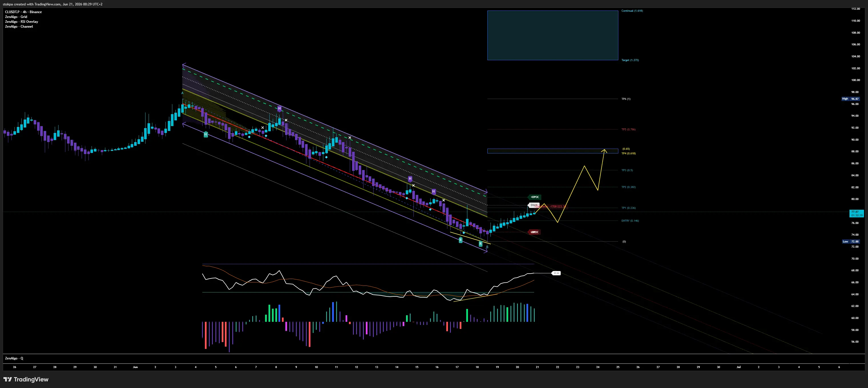This screenshot has width=868, height=388.
Task: Select the ZenAlgo - Grid indicator legend
Action: tap(16, 17)
